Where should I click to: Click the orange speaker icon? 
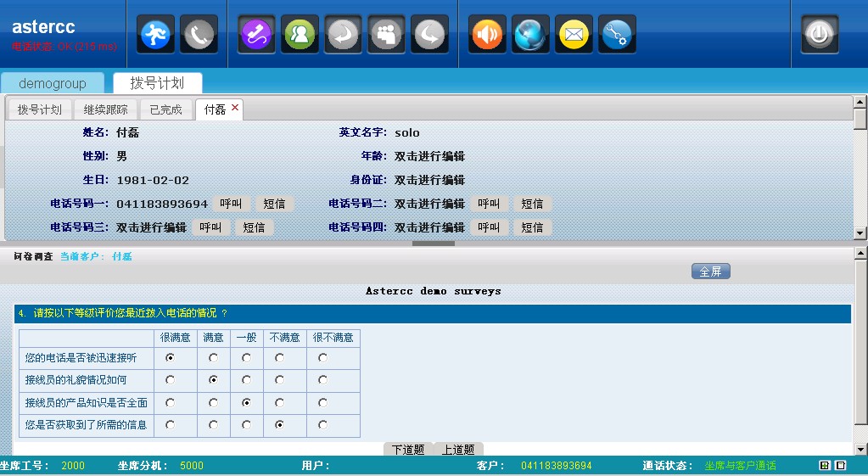[487, 34]
